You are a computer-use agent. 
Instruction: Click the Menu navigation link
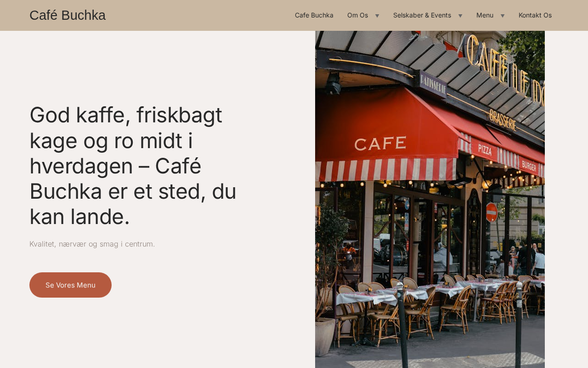[485, 15]
